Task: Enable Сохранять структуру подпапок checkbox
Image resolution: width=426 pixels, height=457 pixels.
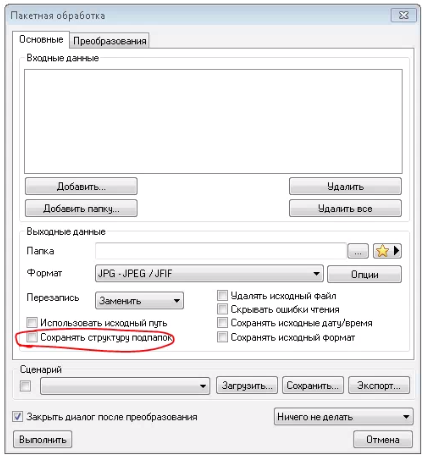Action: click(32, 337)
